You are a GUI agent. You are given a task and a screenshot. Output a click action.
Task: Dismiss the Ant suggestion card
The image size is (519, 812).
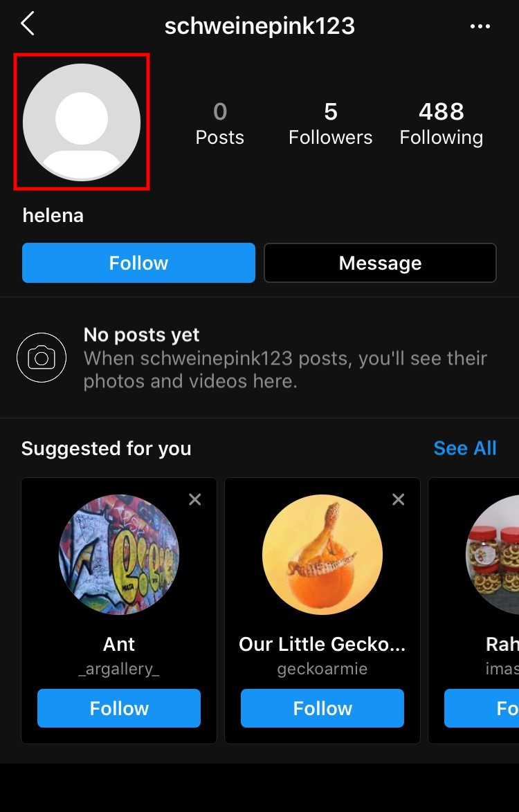(195, 499)
